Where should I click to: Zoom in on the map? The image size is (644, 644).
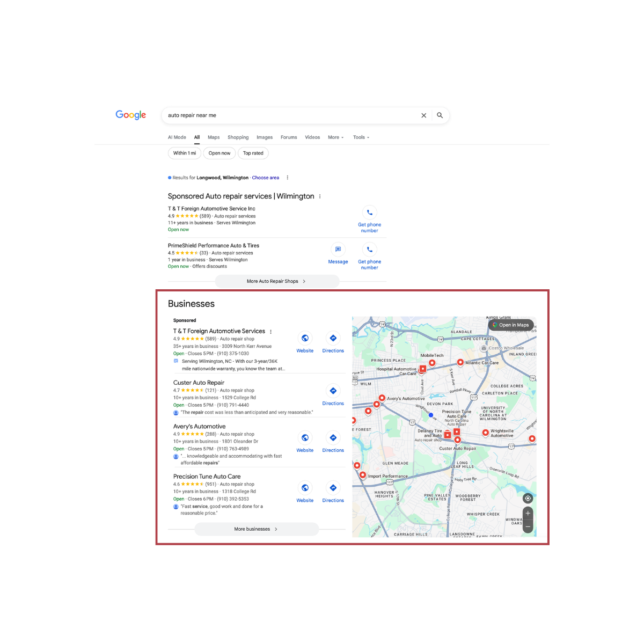click(528, 514)
